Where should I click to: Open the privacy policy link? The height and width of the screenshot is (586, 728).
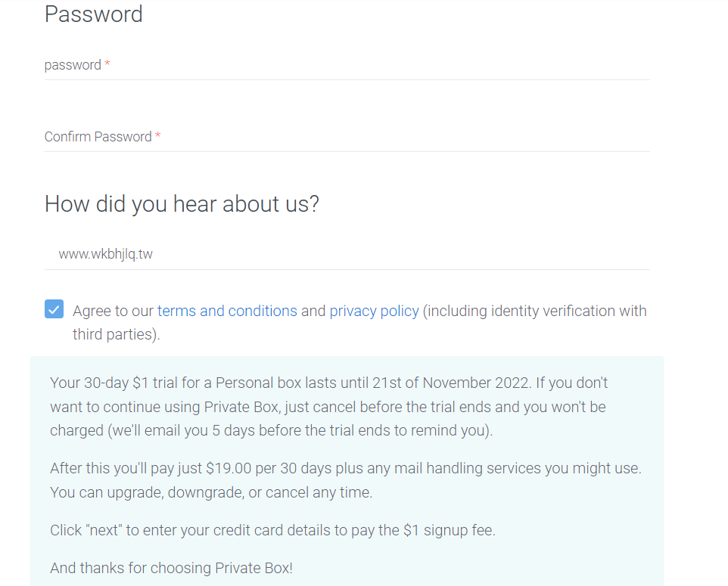point(374,311)
